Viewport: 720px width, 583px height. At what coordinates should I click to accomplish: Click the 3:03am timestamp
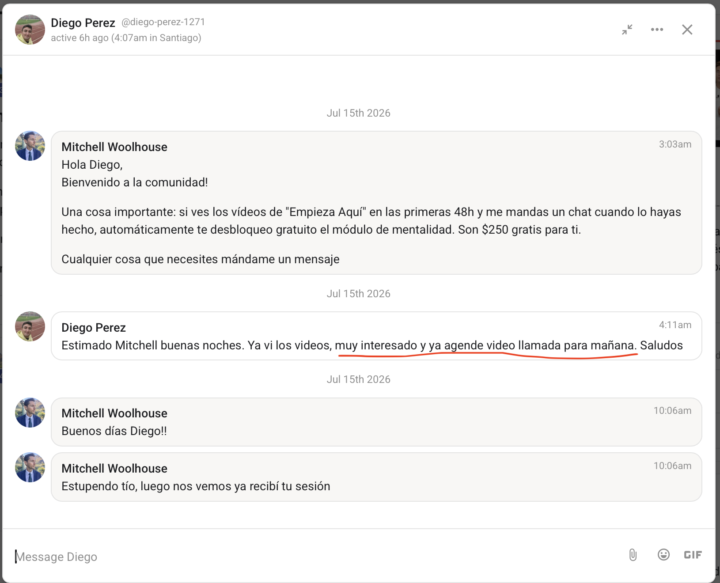[x=675, y=144]
